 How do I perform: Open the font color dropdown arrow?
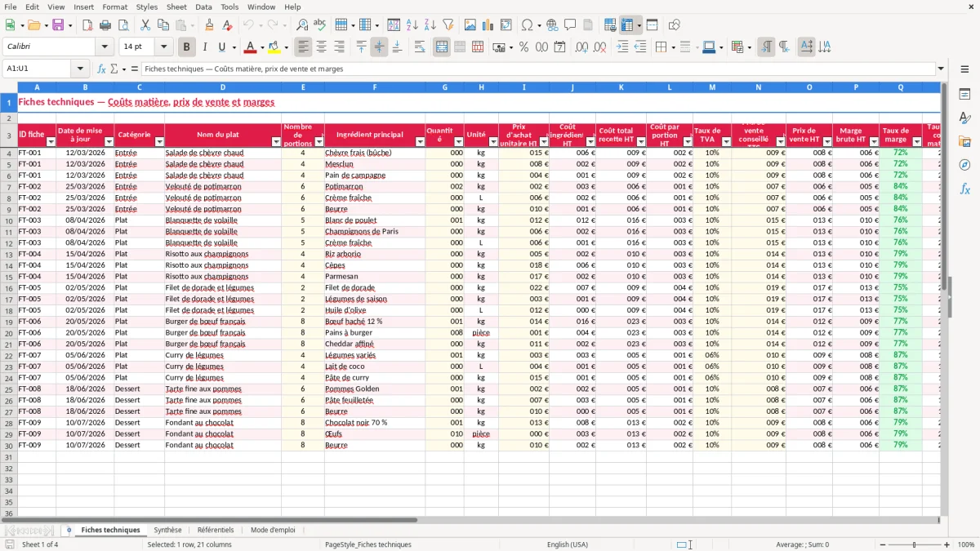(263, 47)
